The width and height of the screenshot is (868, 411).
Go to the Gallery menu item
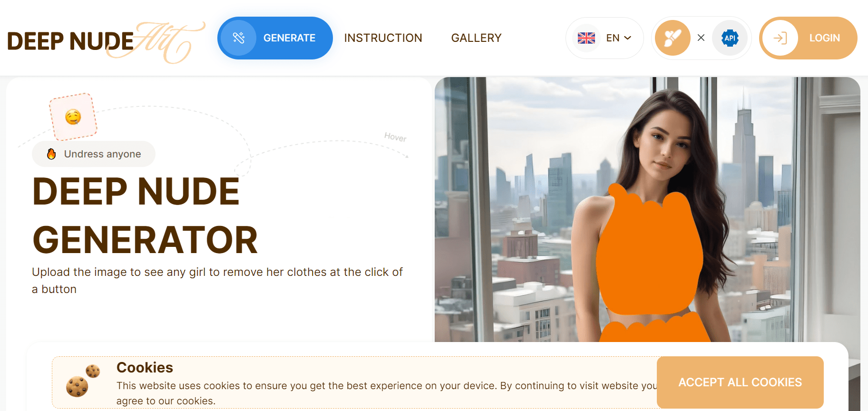[x=476, y=38]
